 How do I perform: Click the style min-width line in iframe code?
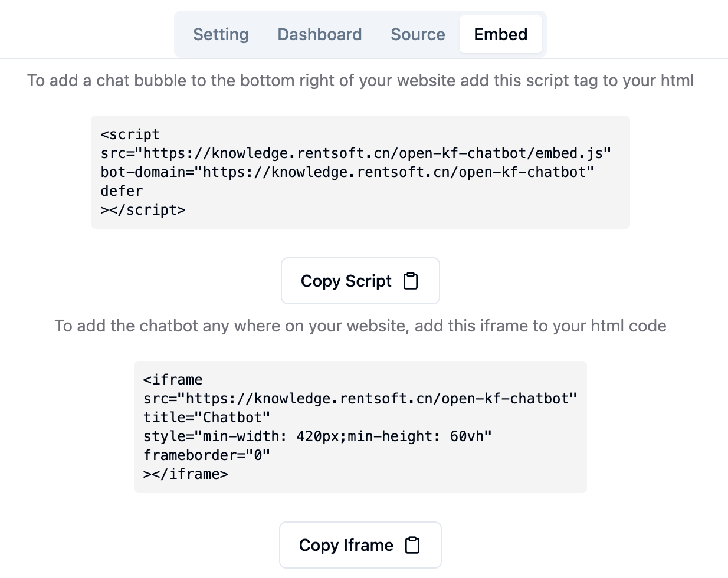coord(317,436)
